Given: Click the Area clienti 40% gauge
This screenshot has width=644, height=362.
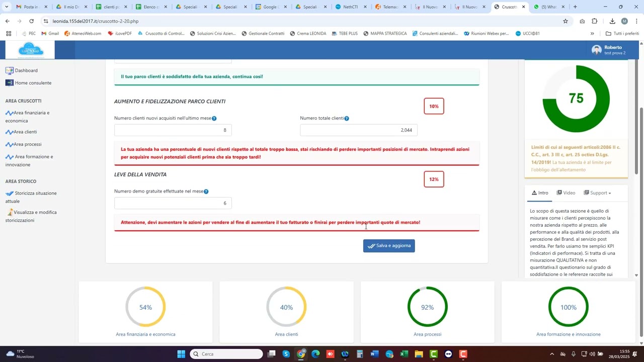Looking at the screenshot, I should click(286, 307).
